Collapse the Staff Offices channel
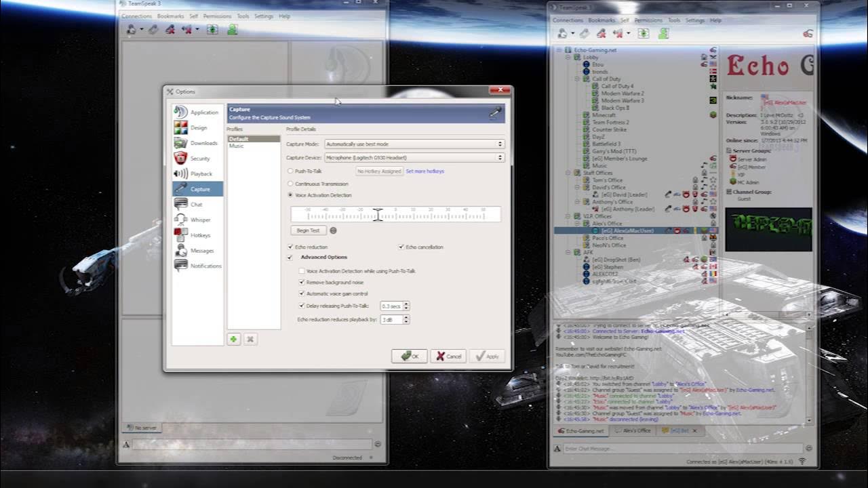 569,173
